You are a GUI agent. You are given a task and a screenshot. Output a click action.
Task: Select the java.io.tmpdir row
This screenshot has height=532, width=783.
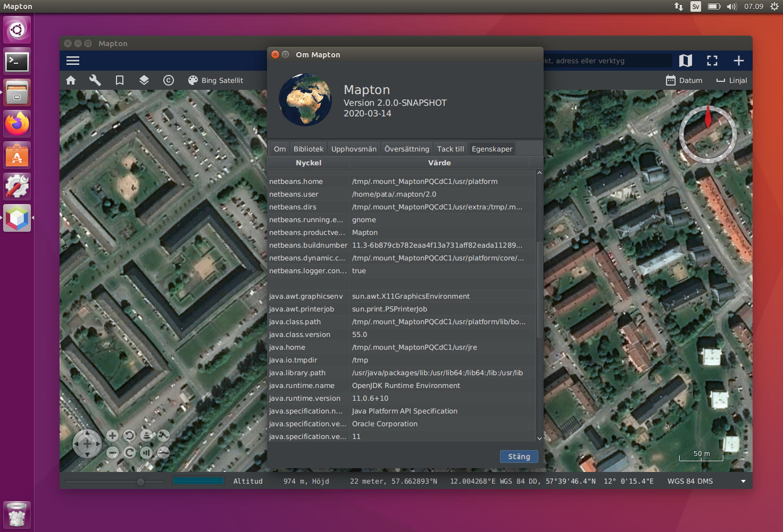tap(401, 360)
